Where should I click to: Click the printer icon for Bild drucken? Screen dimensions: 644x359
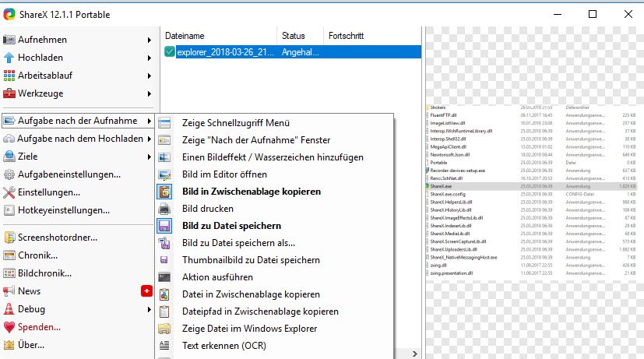[164, 209]
